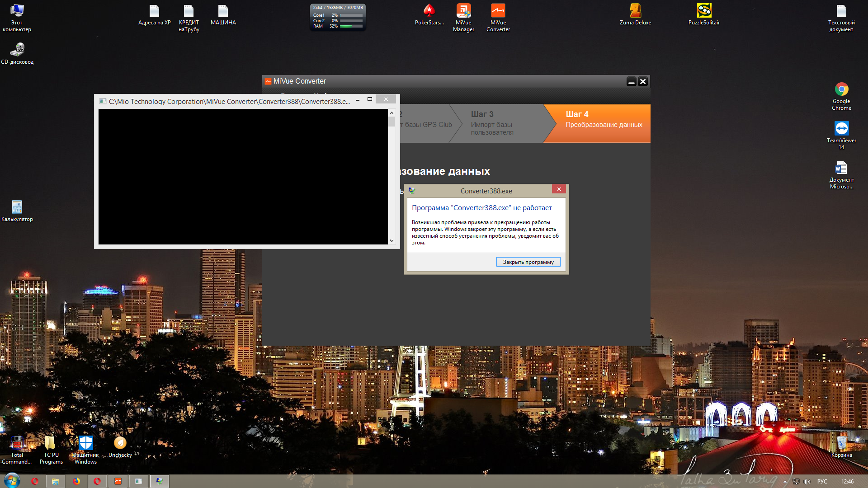Open the РУС language switcher in the tray
Viewport: 868px width, 488px height.
tap(822, 482)
